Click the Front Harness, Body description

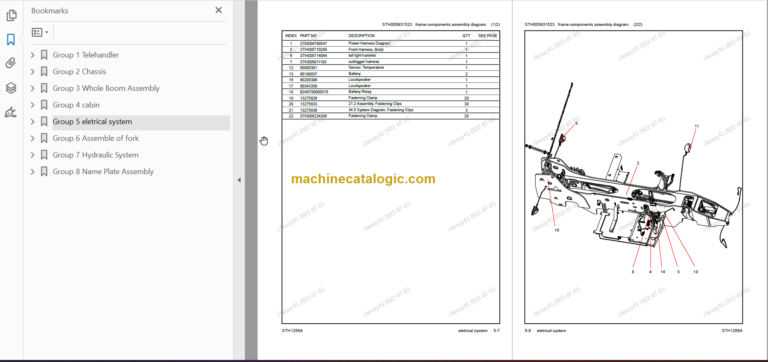pyautogui.click(x=365, y=49)
